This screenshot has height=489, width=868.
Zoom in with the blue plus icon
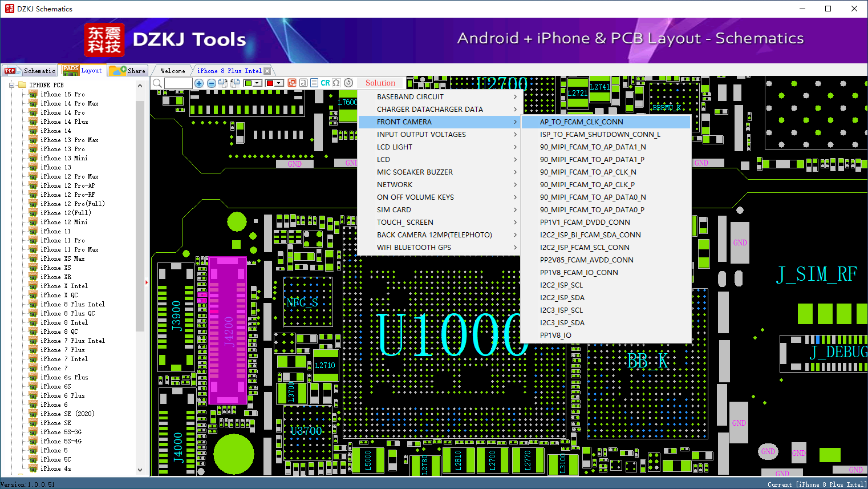tap(199, 83)
